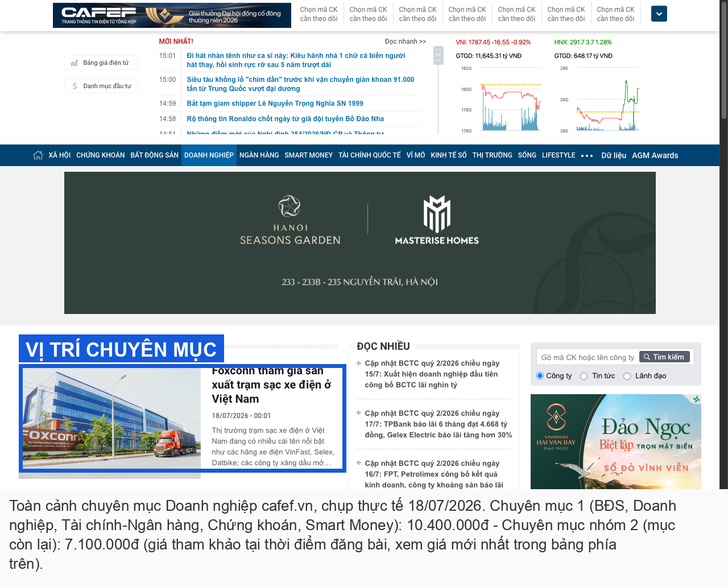728x587 pixels.
Task: Click the 14:59 news timestamp
Action: (168, 104)
